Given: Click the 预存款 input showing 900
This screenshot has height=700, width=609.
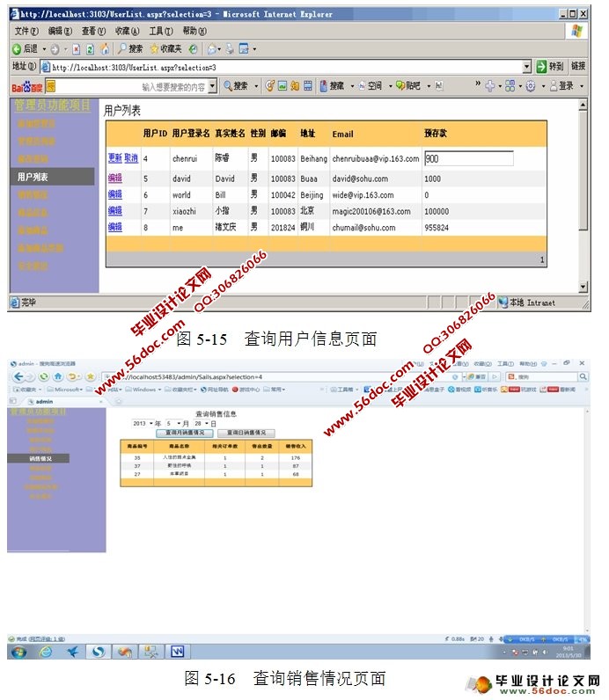Looking at the screenshot, I should pos(469,158).
